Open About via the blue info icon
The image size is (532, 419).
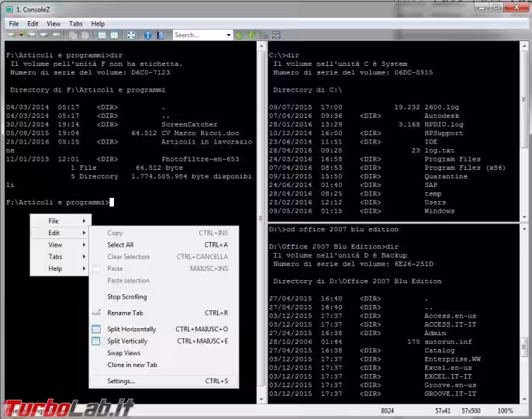coord(147,35)
